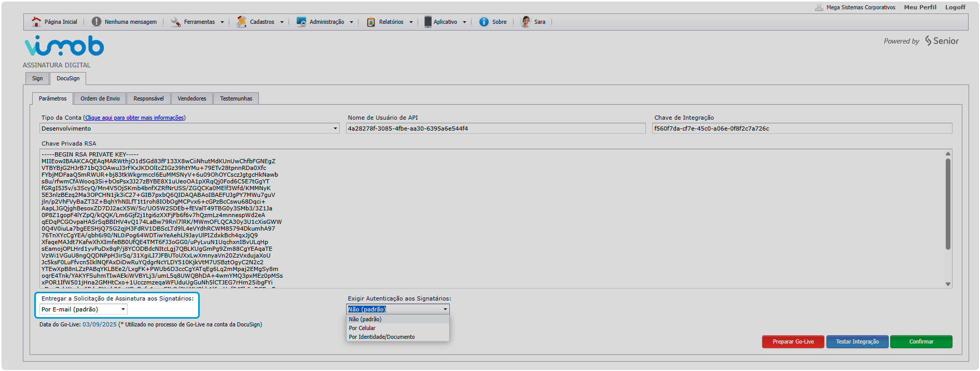Image resolution: width=980 pixels, height=371 pixels.
Task: Click the RSA key scrollbar up arrow
Action: [x=948, y=153]
